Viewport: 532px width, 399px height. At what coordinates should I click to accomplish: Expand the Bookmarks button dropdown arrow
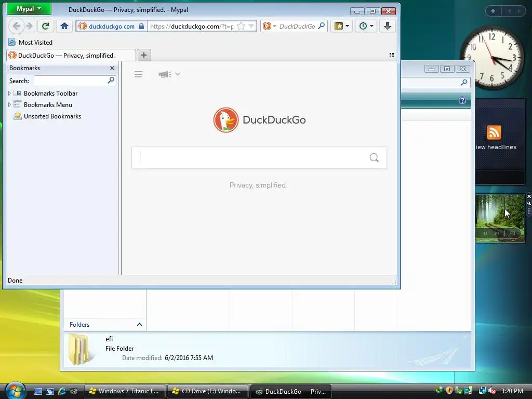pos(348,26)
